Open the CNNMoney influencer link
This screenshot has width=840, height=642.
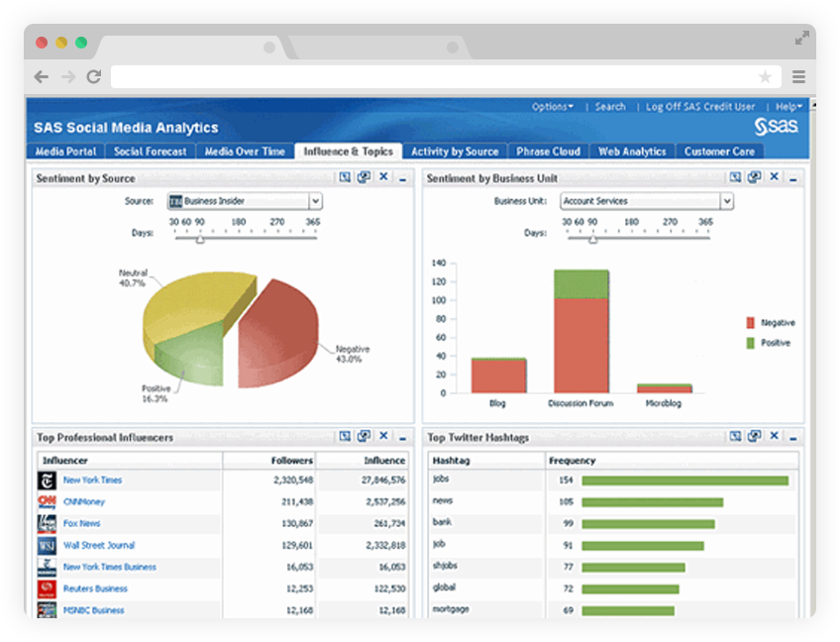[x=84, y=501]
